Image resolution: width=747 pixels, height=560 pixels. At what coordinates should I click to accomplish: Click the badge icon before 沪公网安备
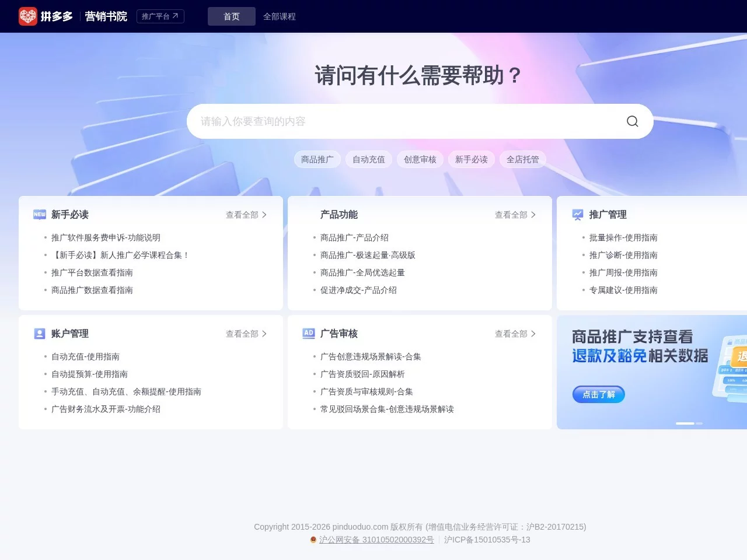pyautogui.click(x=313, y=540)
